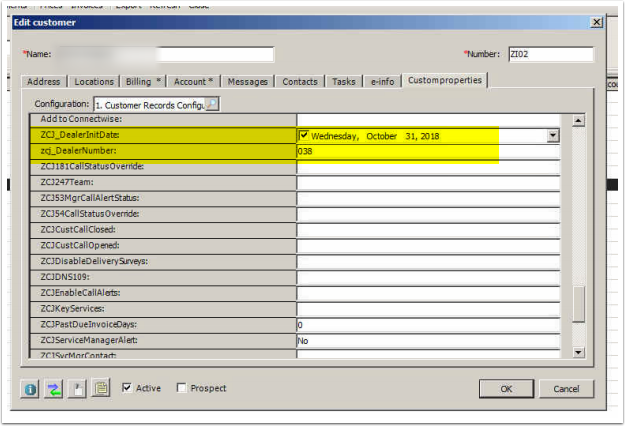Click October in the DealerInitDate field
Viewport: 625px width, 426px height.
tap(381, 136)
